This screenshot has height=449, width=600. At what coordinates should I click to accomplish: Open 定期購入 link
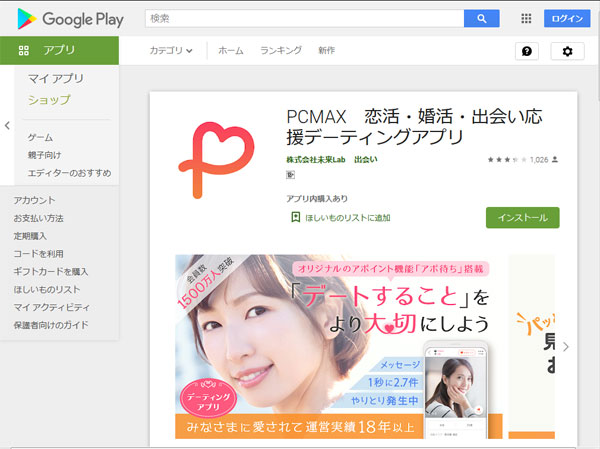(30, 236)
